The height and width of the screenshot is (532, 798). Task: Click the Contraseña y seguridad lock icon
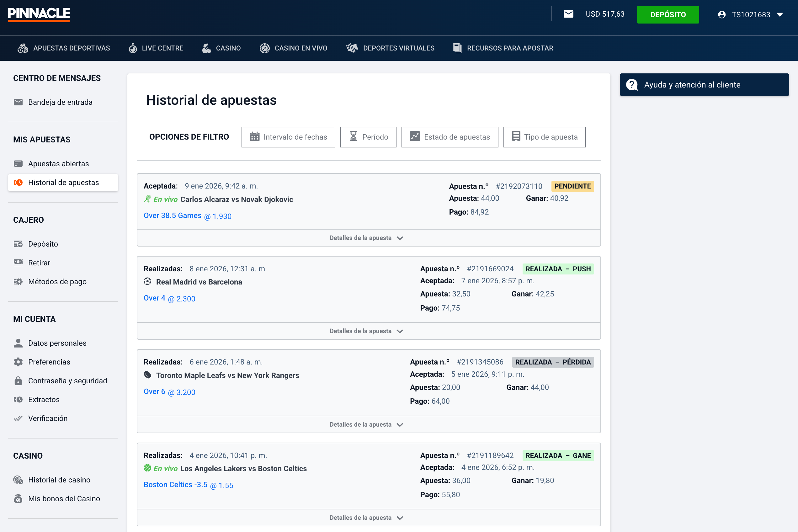[18, 380]
